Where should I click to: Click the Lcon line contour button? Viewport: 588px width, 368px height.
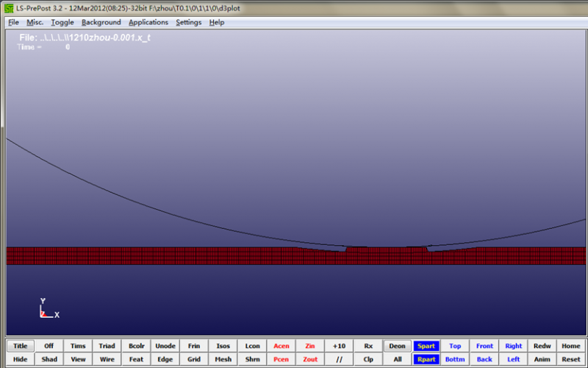coord(252,346)
